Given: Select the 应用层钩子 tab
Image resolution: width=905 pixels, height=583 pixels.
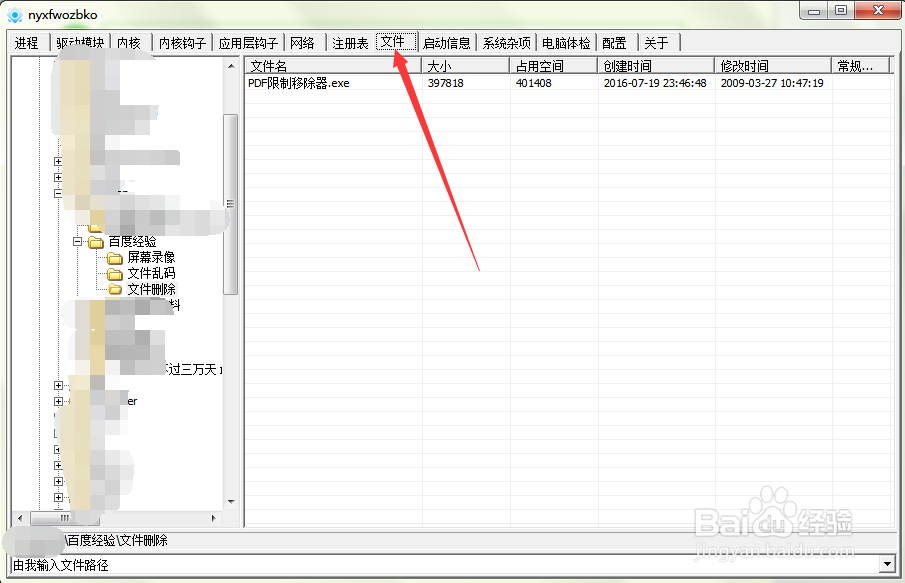Looking at the screenshot, I should coord(248,43).
